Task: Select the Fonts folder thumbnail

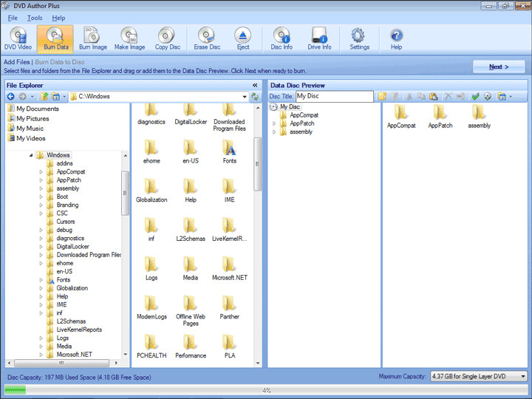Action: coord(229,151)
